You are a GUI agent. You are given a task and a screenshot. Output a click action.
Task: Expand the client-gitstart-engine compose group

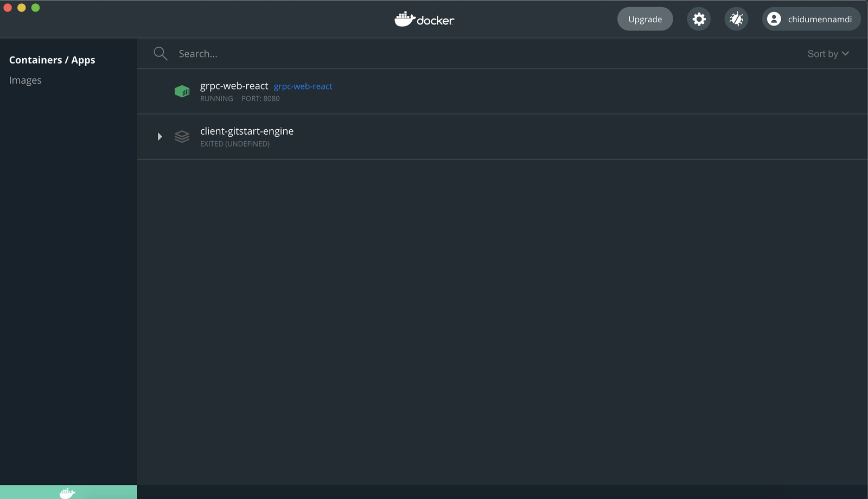[159, 137]
